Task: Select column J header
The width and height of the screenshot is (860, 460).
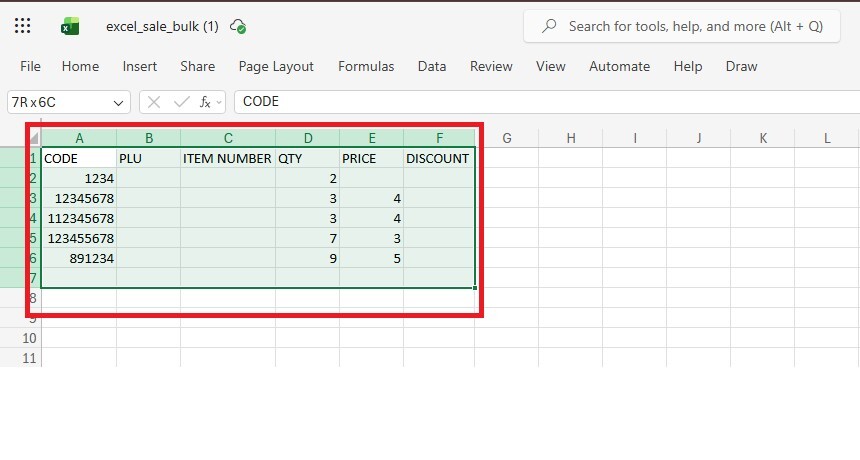Action: coord(699,138)
